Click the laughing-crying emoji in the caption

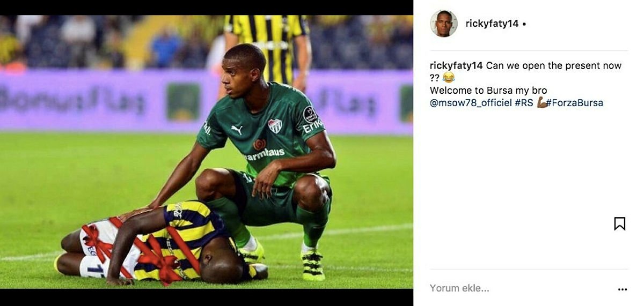point(449,78)
